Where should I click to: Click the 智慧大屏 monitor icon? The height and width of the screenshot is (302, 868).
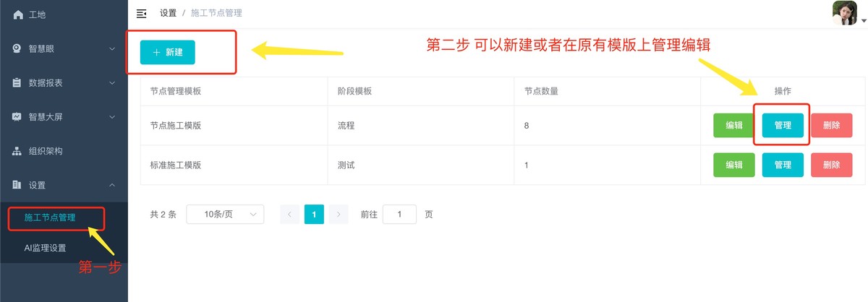point(18,116)
